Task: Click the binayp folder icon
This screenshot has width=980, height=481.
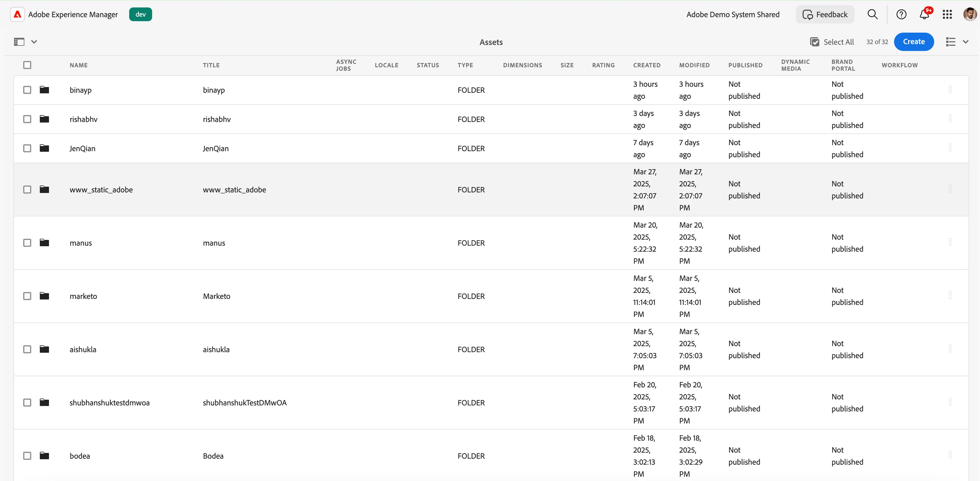Action: [44, 90]
